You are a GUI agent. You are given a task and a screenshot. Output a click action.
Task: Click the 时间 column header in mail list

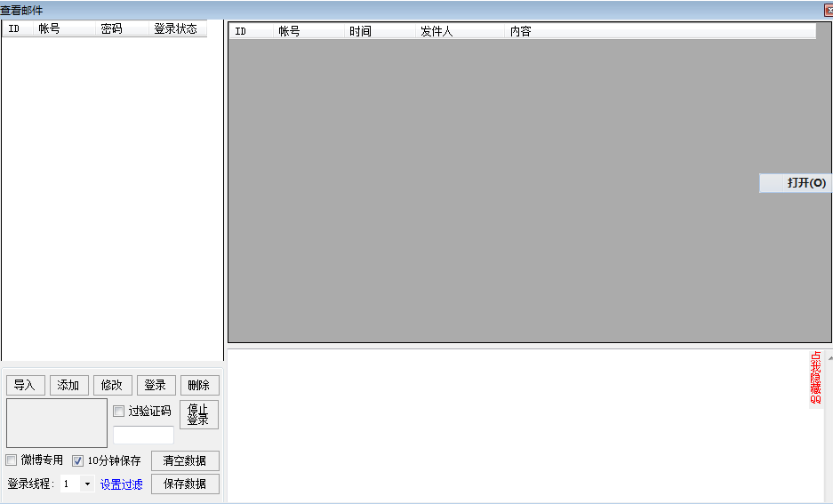pyautogui.click(x=360, y=31)
